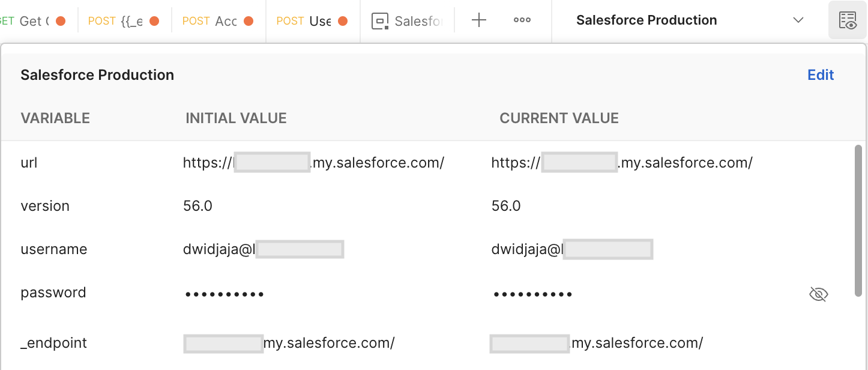This screenshot has height=370, width=868.
Task: Click the unsaved indicator on the "POST Acc" tab
Action: tap(250, 20)
